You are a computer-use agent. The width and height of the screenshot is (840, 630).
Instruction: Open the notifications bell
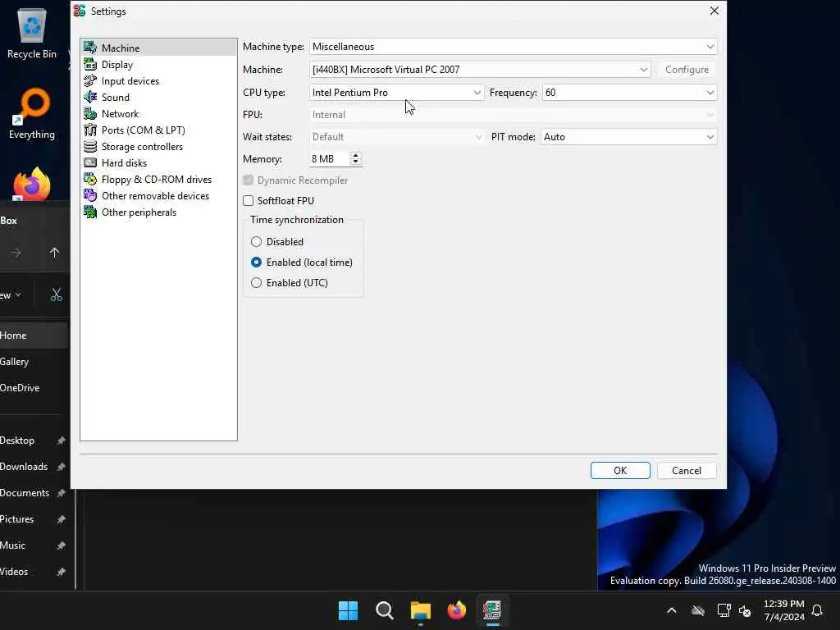(818, 610)
